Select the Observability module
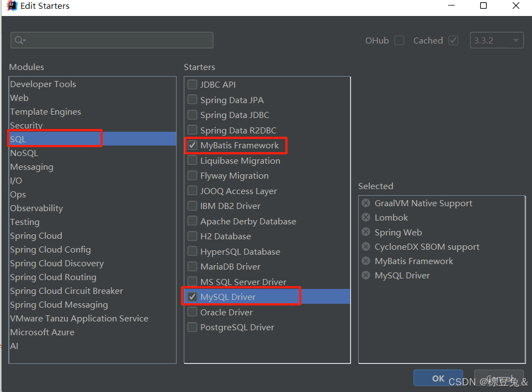532x392 pixels. (x=92, y=208)
